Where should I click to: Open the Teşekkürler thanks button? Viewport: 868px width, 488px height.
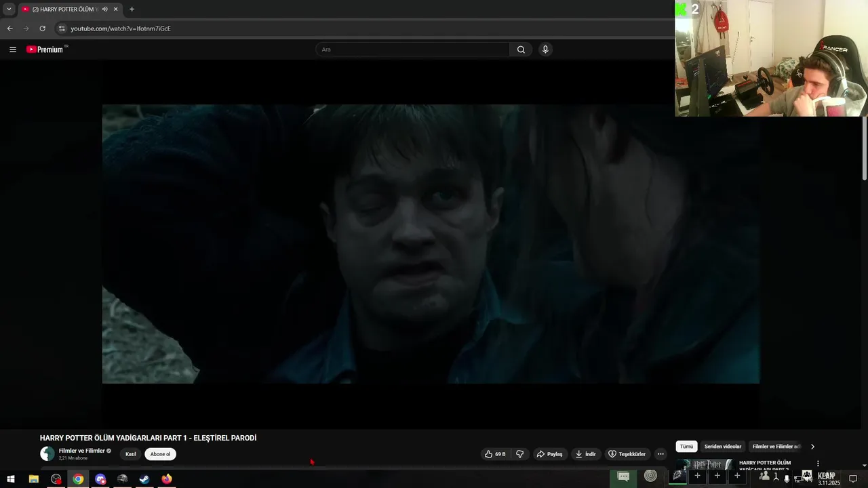[627, 454]
